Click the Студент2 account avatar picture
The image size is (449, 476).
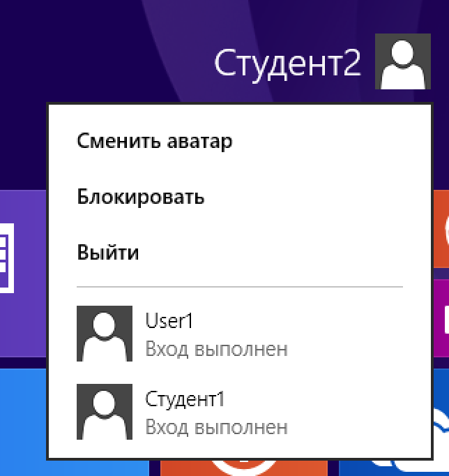pyautogui.click(x=402, y=61)
